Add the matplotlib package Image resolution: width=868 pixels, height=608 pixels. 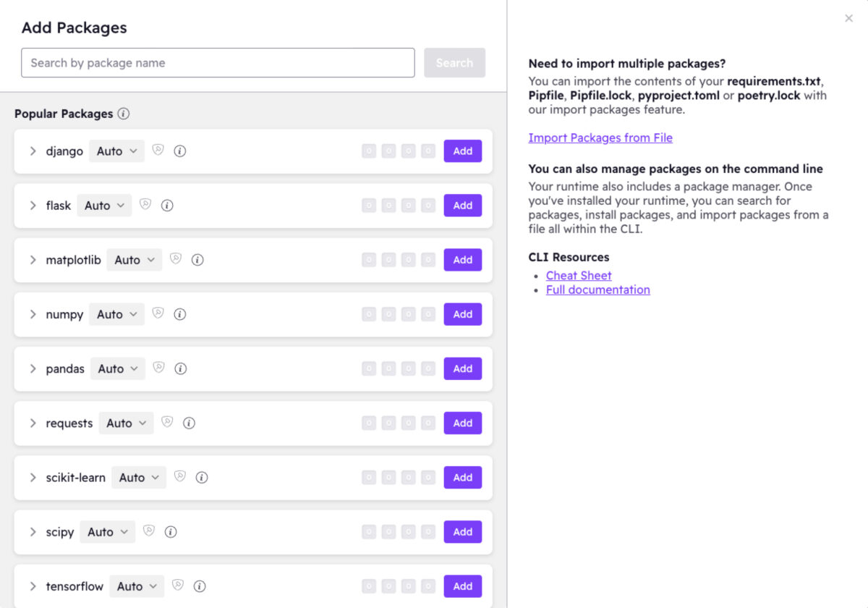point(462,260)
